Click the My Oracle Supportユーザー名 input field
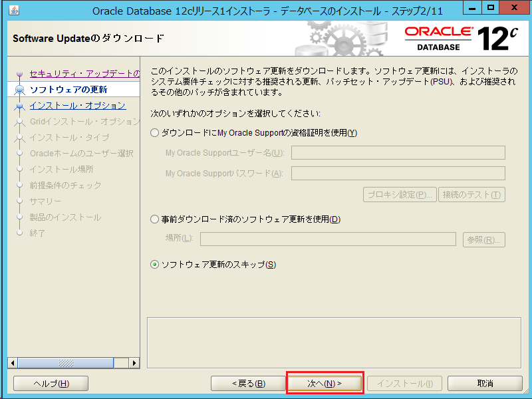The image size is (532, 399). pos(398,153)
